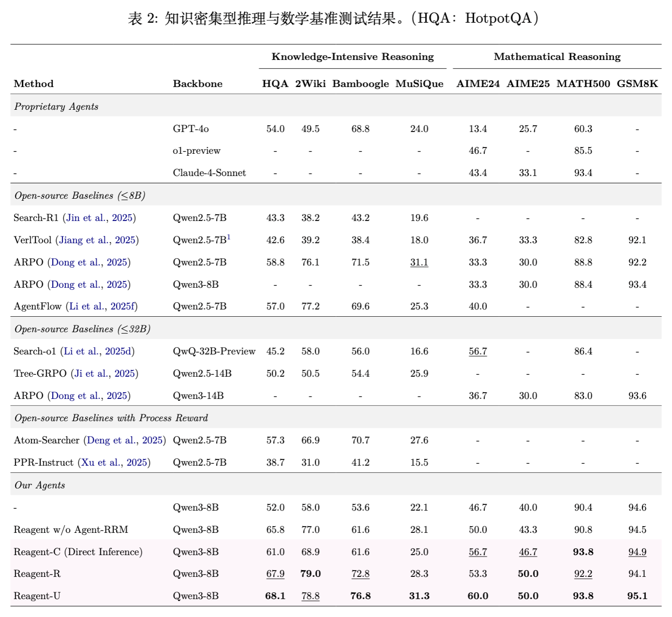
Task: Open the Deng et al. citation beside Atom-Searcher
Action: coord(125,441)
